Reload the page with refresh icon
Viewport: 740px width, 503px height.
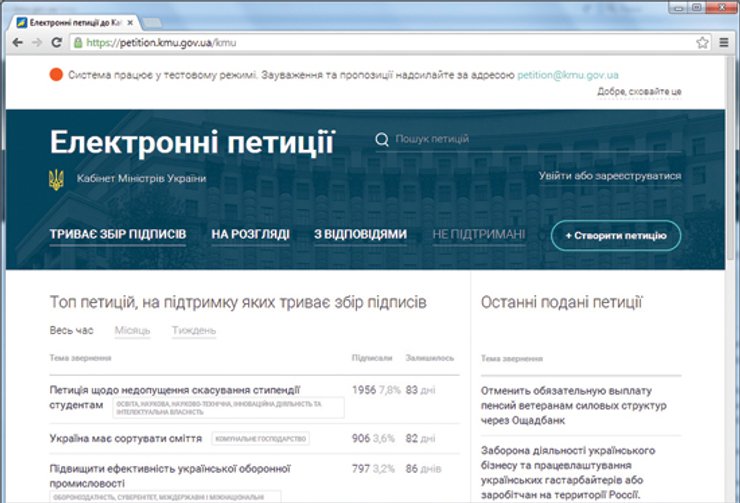point(56,43)
